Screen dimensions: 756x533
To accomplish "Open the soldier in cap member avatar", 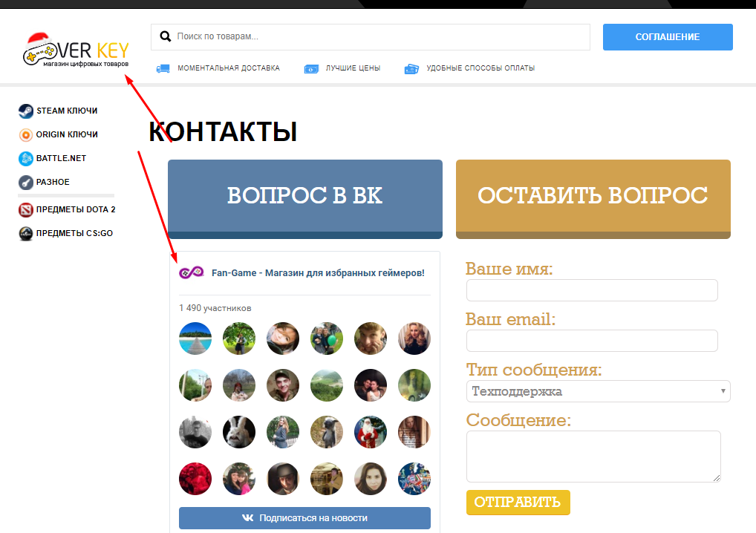I will tap(282, 385).
